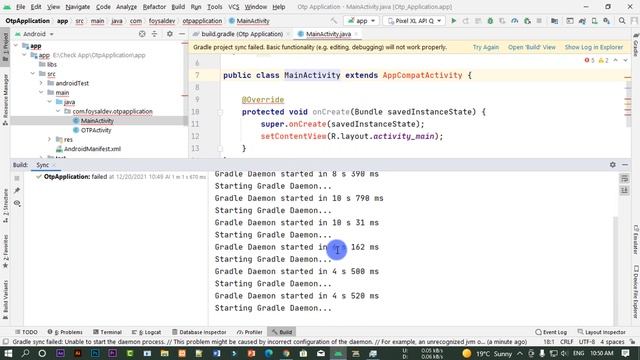The height and width of the screenshot is (360, 640).
Task: Open Windows Start menu
Action: 8,353
